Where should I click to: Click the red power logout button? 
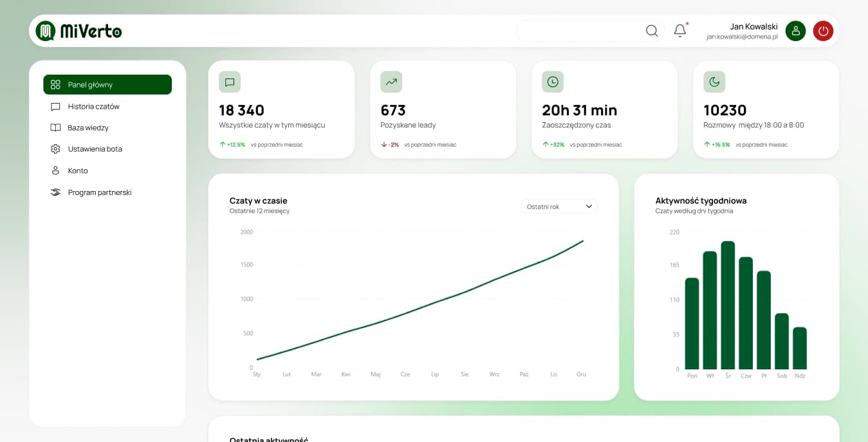tap(823, 31)
